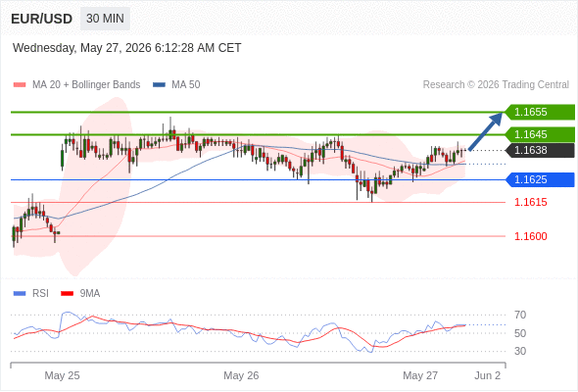Click the green 1.1645 resistance label
This screenshot has height=392, width=578.
[x=539, y=134]
